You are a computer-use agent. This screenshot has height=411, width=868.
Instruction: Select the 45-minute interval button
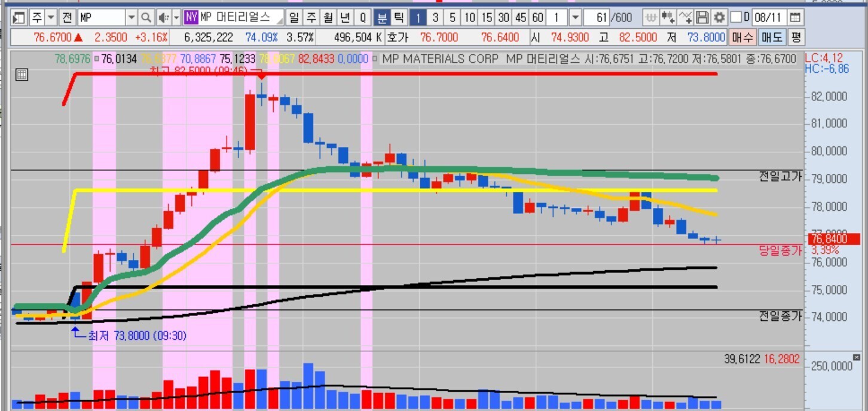pyautogui.click(x=521, y=17)
